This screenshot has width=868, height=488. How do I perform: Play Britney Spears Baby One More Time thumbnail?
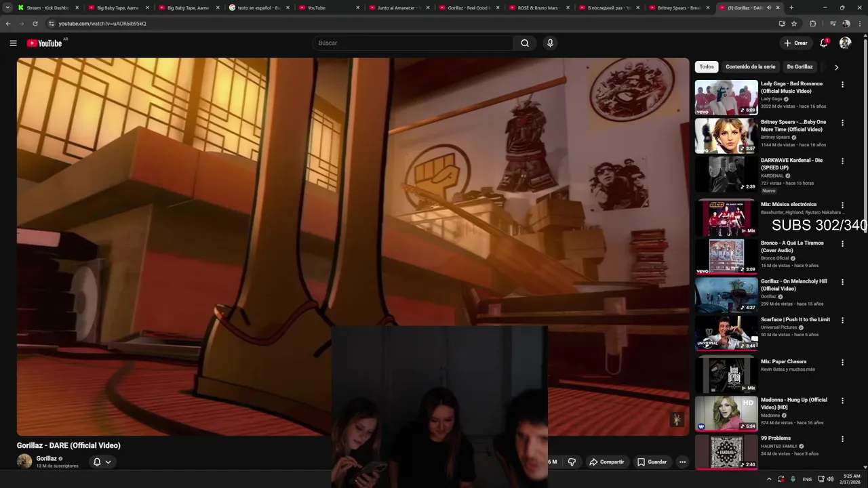(x=726, y=136)
